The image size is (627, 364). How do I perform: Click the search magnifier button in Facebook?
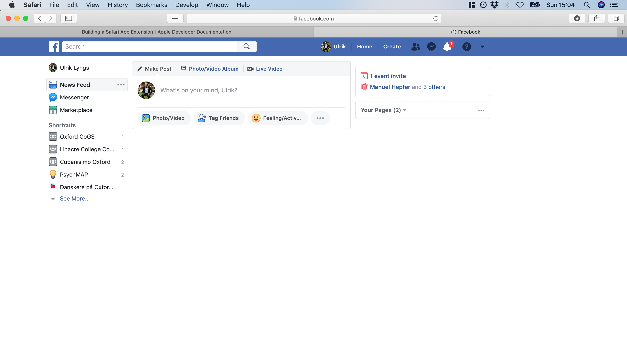coord(246,46)
